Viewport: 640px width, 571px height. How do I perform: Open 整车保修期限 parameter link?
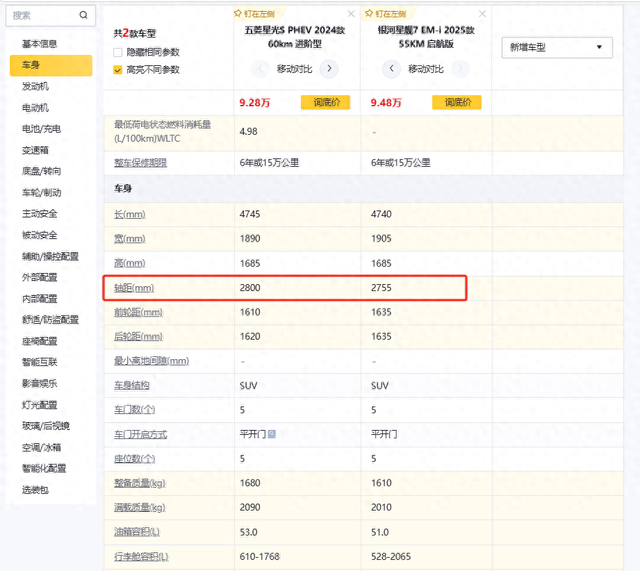(140, 163)
